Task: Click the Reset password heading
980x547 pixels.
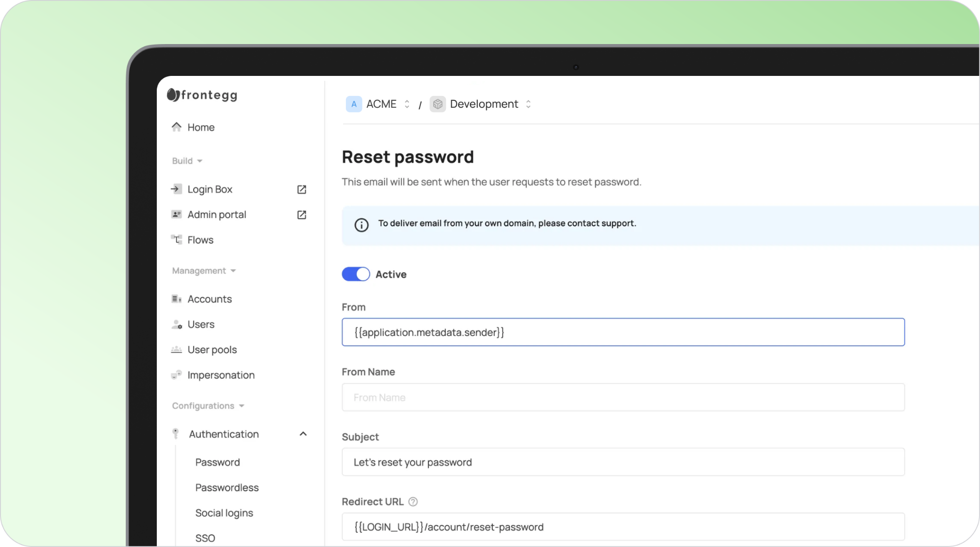Action: tap(408, 157)
